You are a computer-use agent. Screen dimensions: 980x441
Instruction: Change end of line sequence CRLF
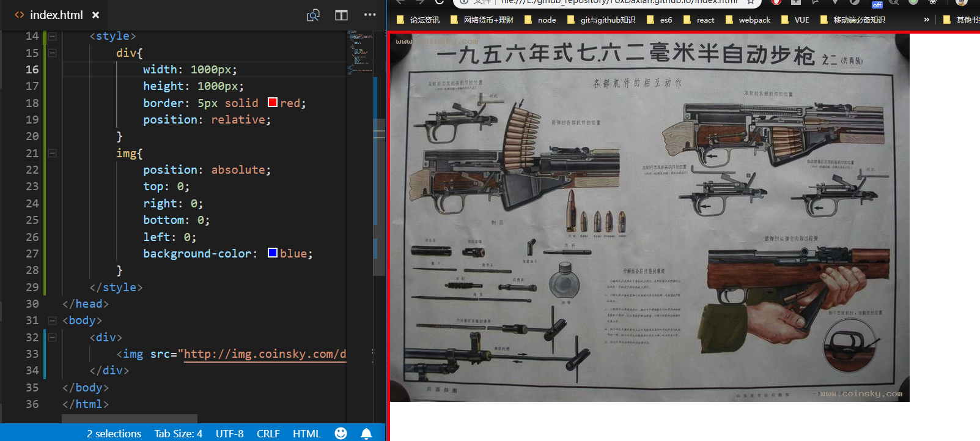pos(268,433)
